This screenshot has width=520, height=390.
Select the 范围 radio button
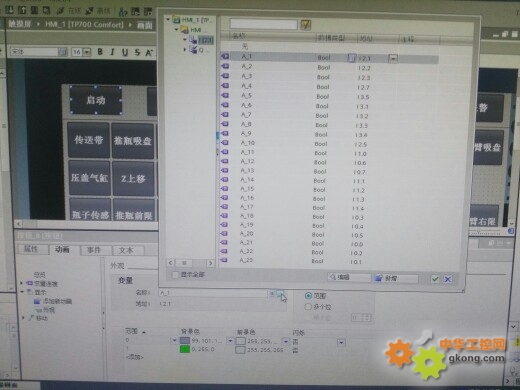308,296
